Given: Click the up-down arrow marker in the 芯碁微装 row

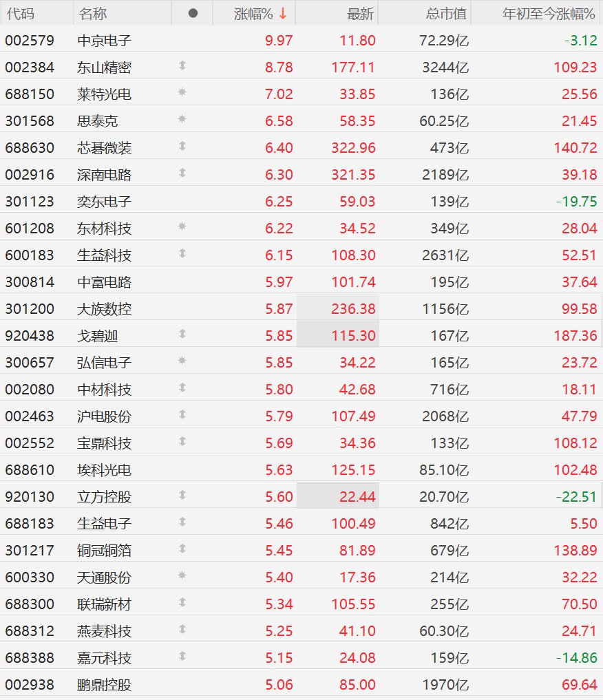Looking at the screenshot, I should coord(182,147).
